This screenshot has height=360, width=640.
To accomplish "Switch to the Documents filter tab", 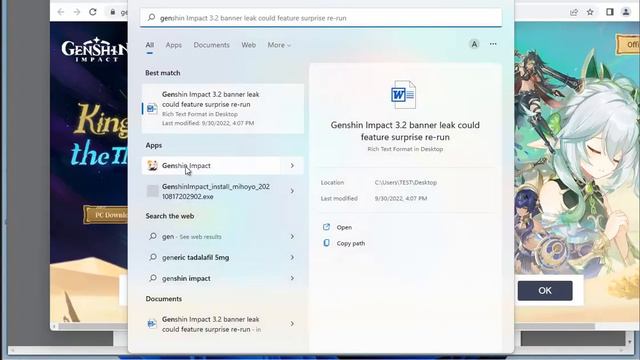I will click(x=211, y=45).
